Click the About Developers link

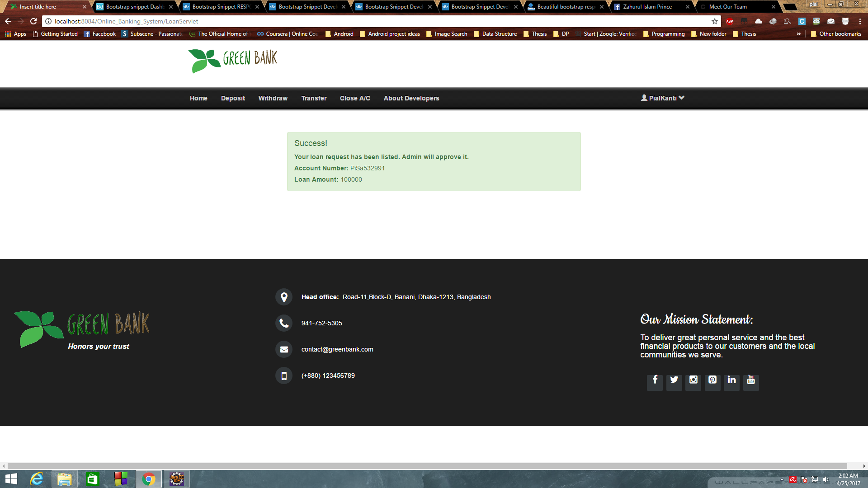(x=411, y=98)
